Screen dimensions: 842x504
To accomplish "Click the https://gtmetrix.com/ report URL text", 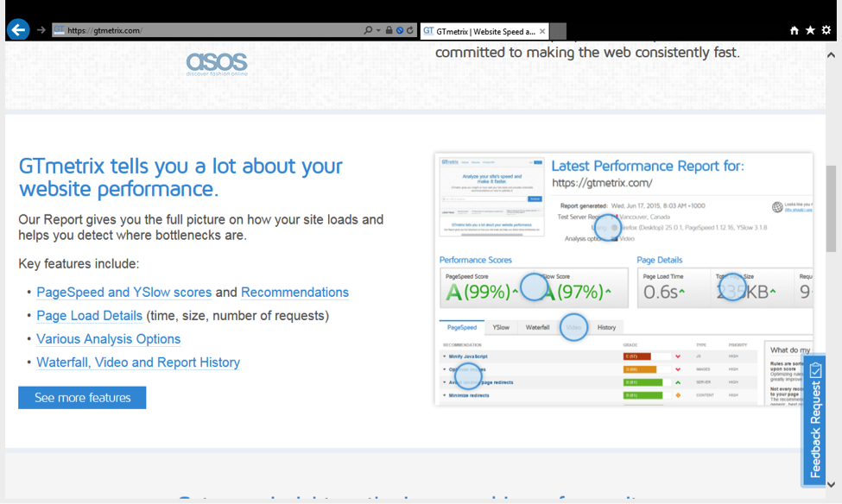I will pyautogui.click(x=602, y=183).
